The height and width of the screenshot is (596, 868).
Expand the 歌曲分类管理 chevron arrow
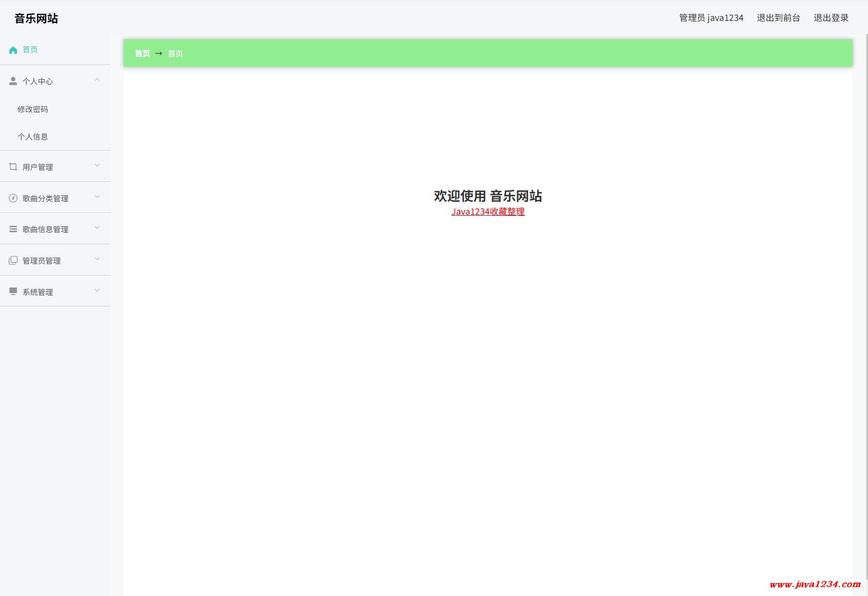pyautogui.click(x=97, y=197)
